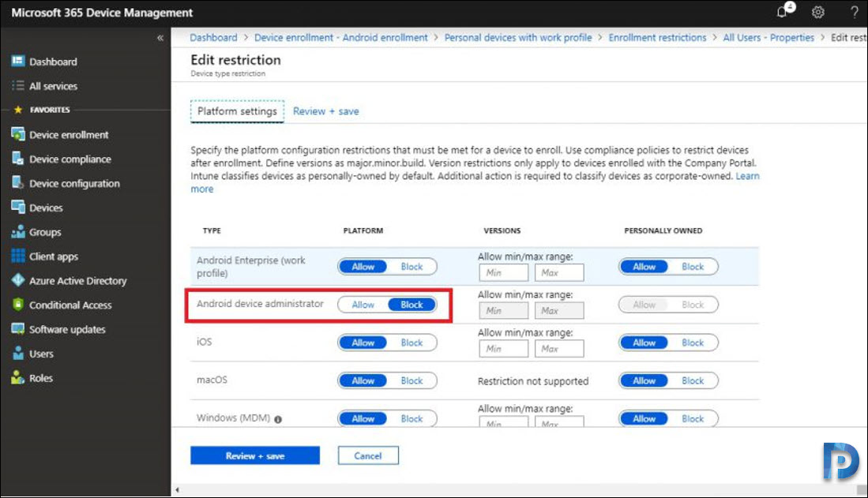
Task: Click the Android Enterprise Max version field
Action: tap(559, 273)
